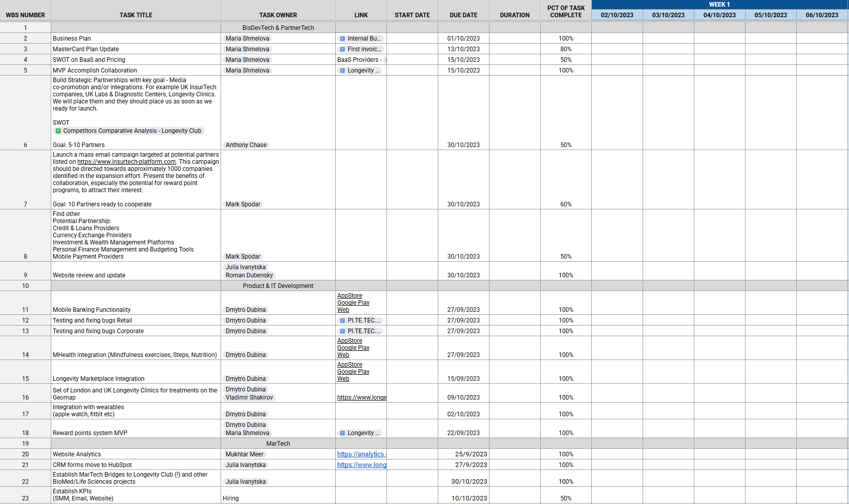
Task: Open AppStore link for Mobile Banking Functionality
Action: pos(349,296)
